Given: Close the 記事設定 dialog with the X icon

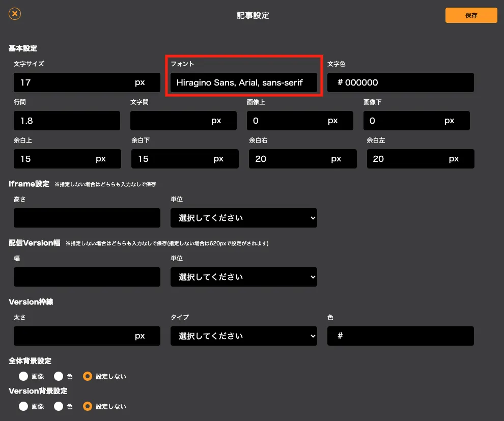Looking at the screenshot, I should pos(15,14).
